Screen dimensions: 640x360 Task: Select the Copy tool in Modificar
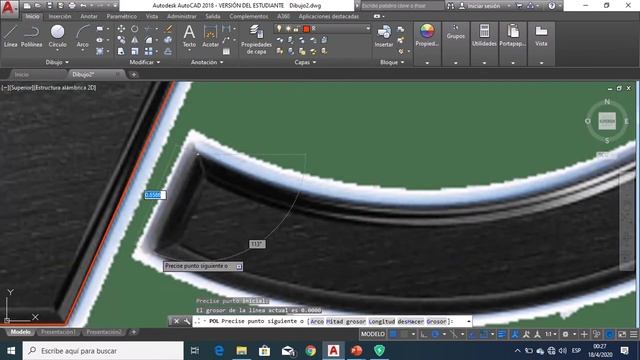pyautogui.click(x=121, y=40)
